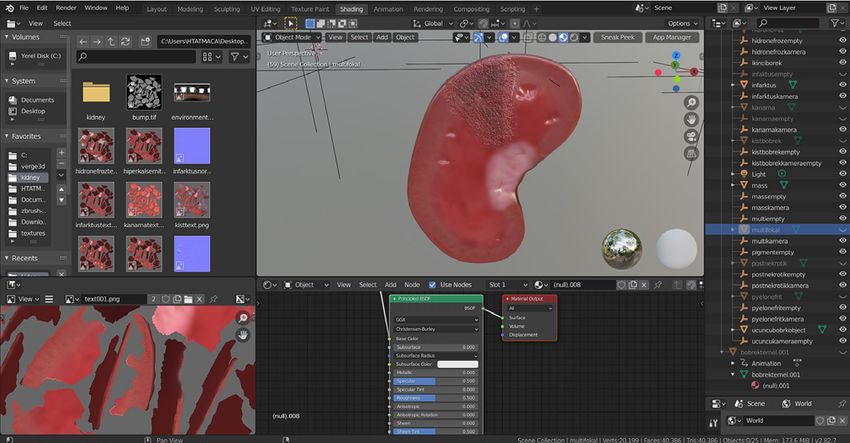This screenshot has height=443, width=850.
Task: Create new folder in file browser
Action: coord(145,42)
